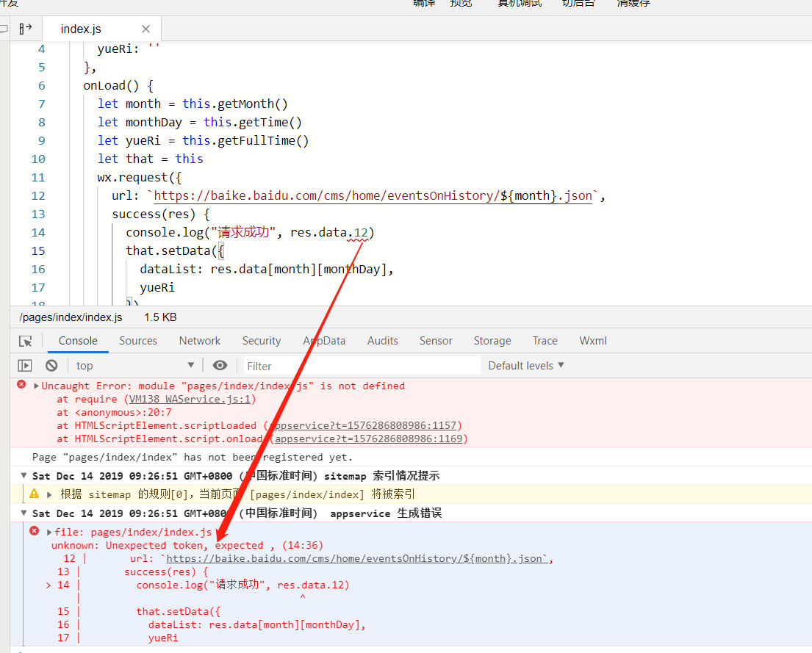This screenshot has height=653, width=812.
Task: Click 真机调试 in the top toolbar
Action: click(520, 3)
